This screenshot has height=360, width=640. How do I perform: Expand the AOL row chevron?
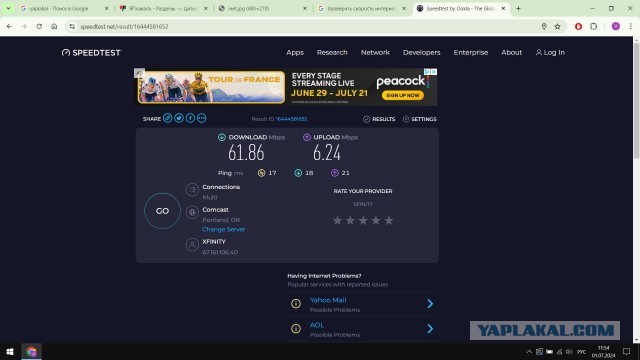click(x=430, y=329)
